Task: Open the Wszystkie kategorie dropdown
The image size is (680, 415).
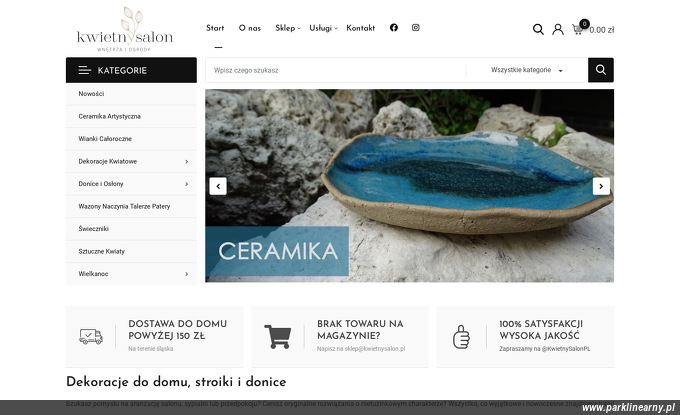Action: (x=526, y=70)
